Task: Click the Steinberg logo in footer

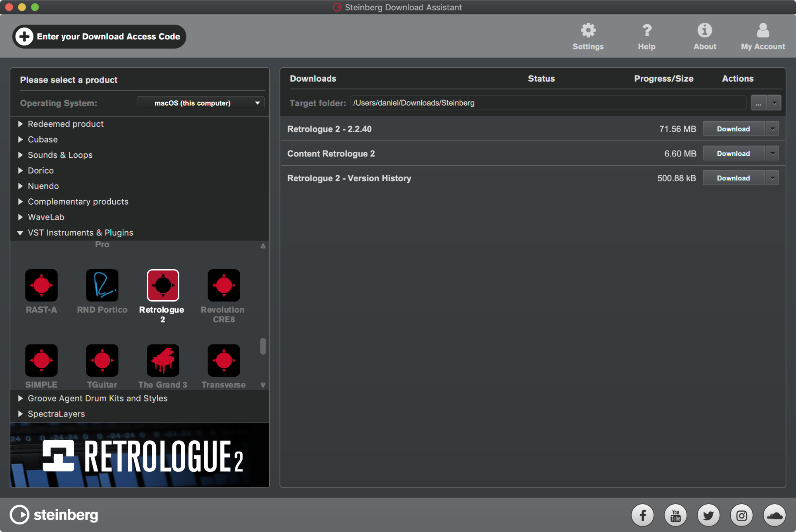Action: tap(54, 515)
